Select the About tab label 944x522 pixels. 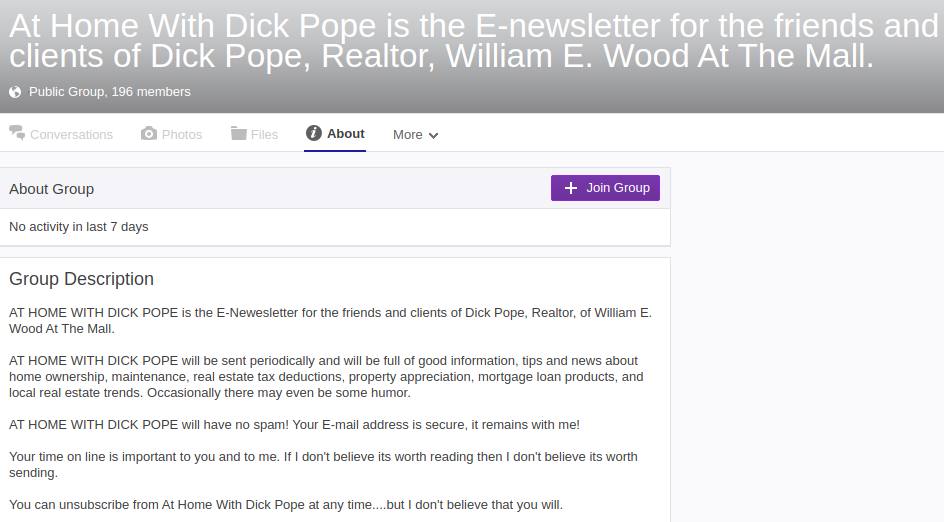pyautogui.click(x=346, y=133)
